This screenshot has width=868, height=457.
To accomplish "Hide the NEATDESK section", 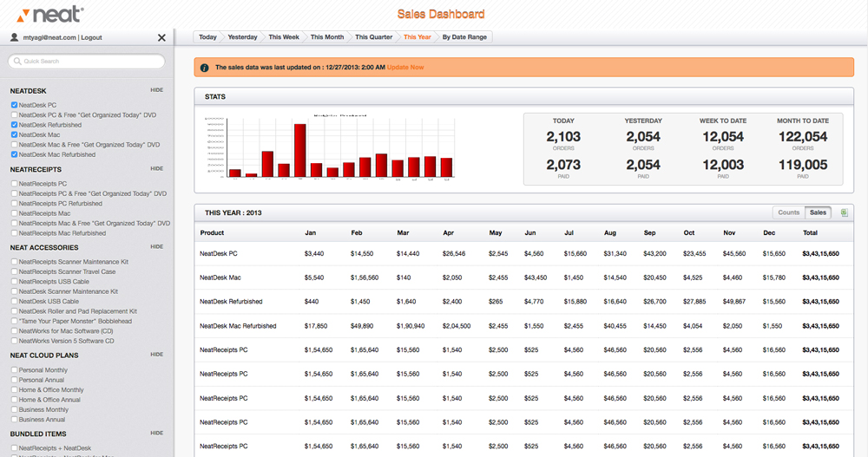I will pyautogui.click(x=156, y=89).
